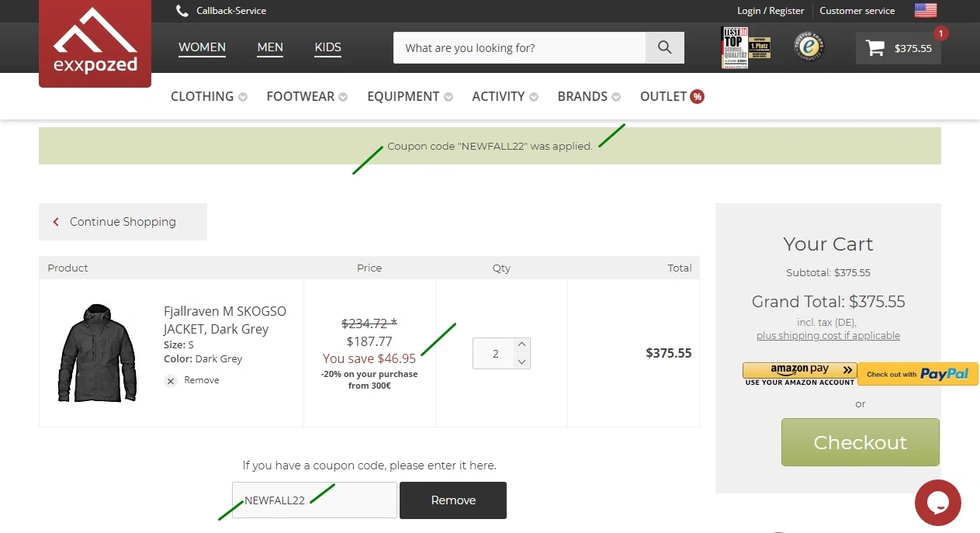980x533 pixels.
Task: Click Continue Shopping button
Action: point(123,222)
